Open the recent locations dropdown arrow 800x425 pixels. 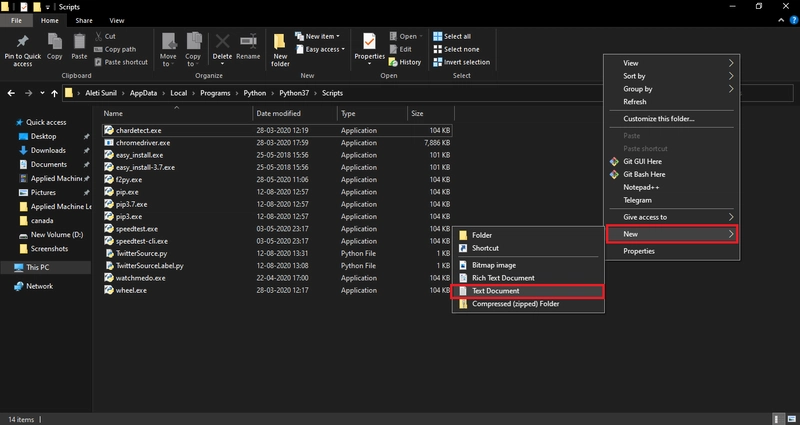(42, 93)
